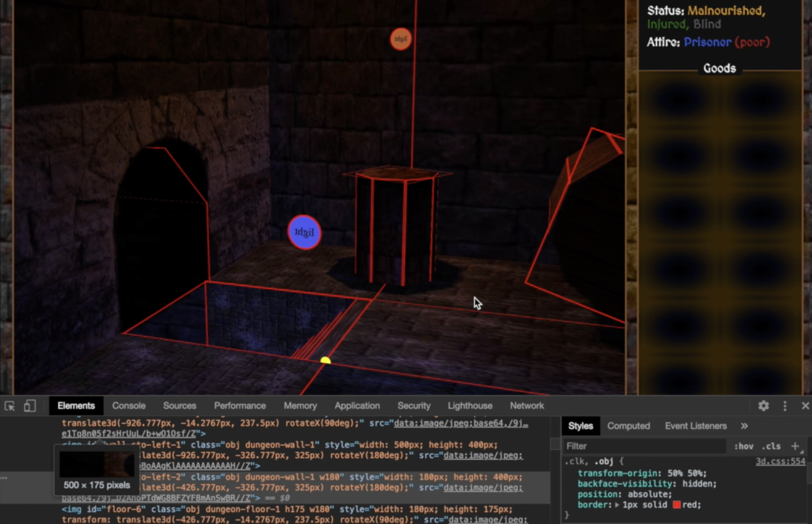
Task: Select the Sources tab icon
Action: 179,406
